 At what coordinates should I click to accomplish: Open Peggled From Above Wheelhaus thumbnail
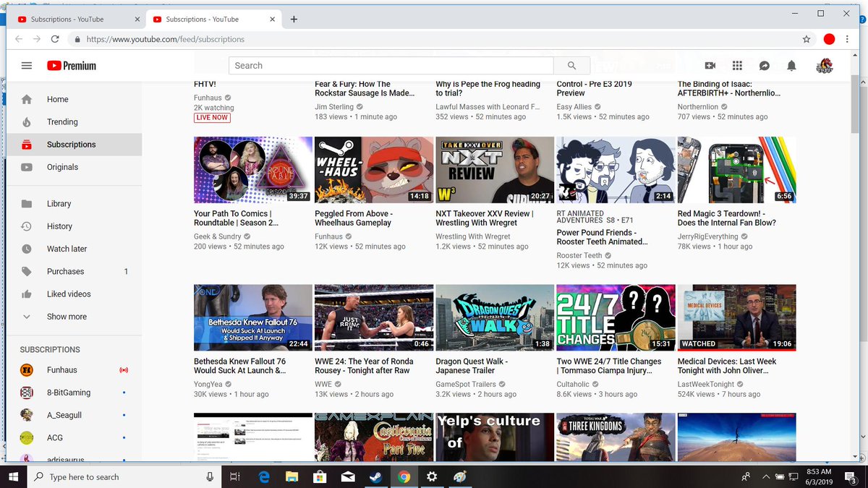click(x=374, y=170)
